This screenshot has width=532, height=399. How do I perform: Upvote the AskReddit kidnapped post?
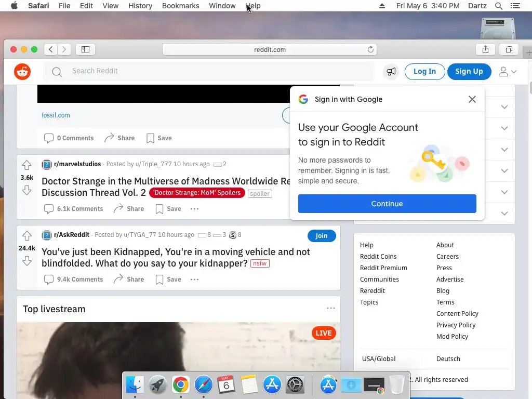pyautogui.click(x=27, y=235)
